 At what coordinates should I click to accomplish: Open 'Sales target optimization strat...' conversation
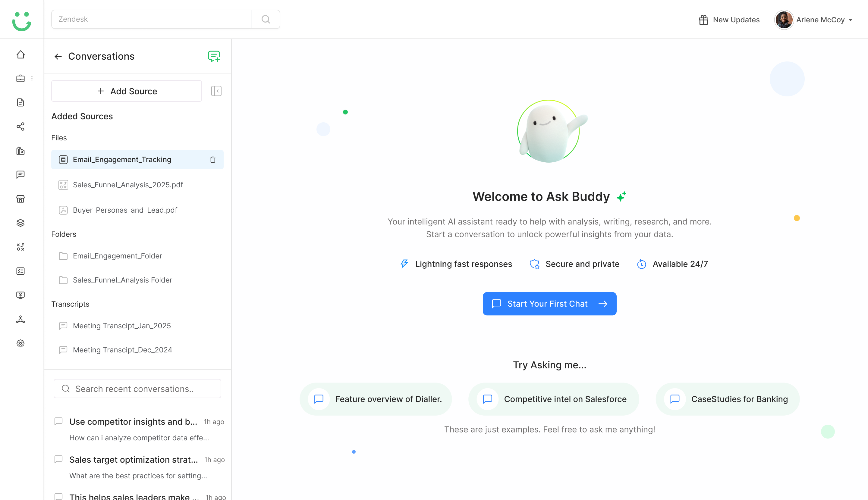tap(139, 467)
